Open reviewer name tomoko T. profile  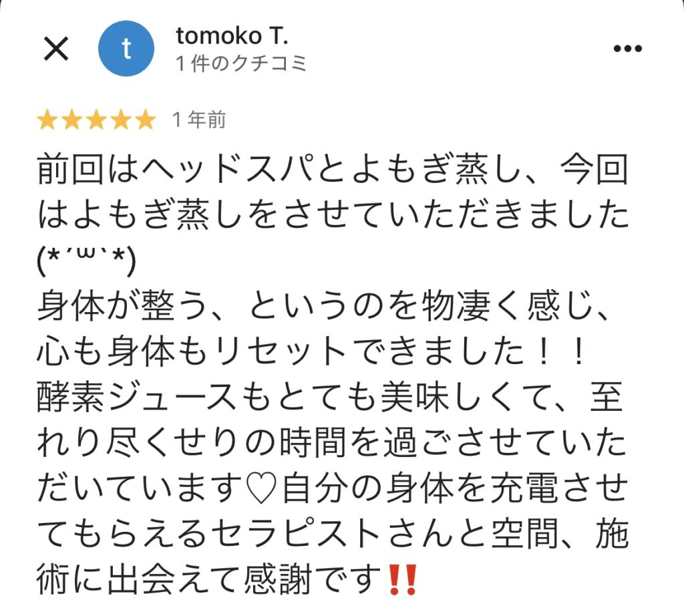click(232, 36)
